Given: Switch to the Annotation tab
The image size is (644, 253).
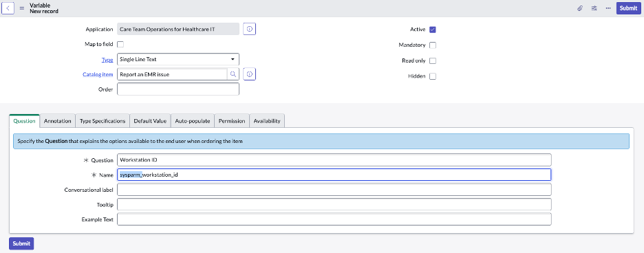Looking at the screenshot, I should click(58, 121).
